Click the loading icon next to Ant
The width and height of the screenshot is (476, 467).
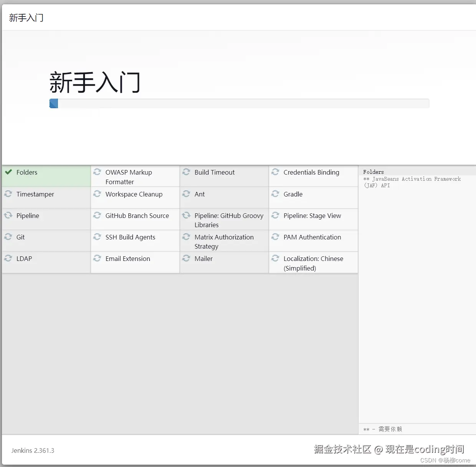(187, 194)
